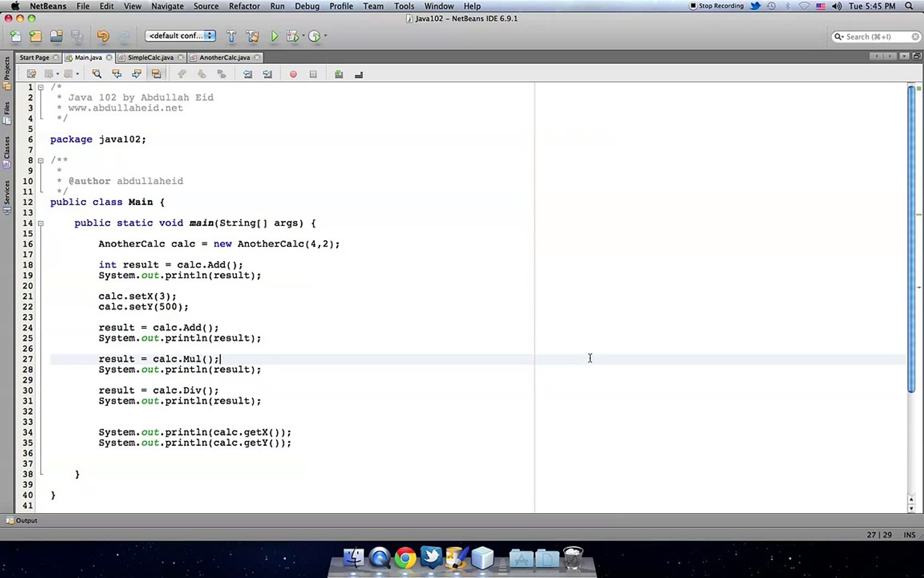
Task: Build the project with the hammer icon
Action: tap(231, 36)
